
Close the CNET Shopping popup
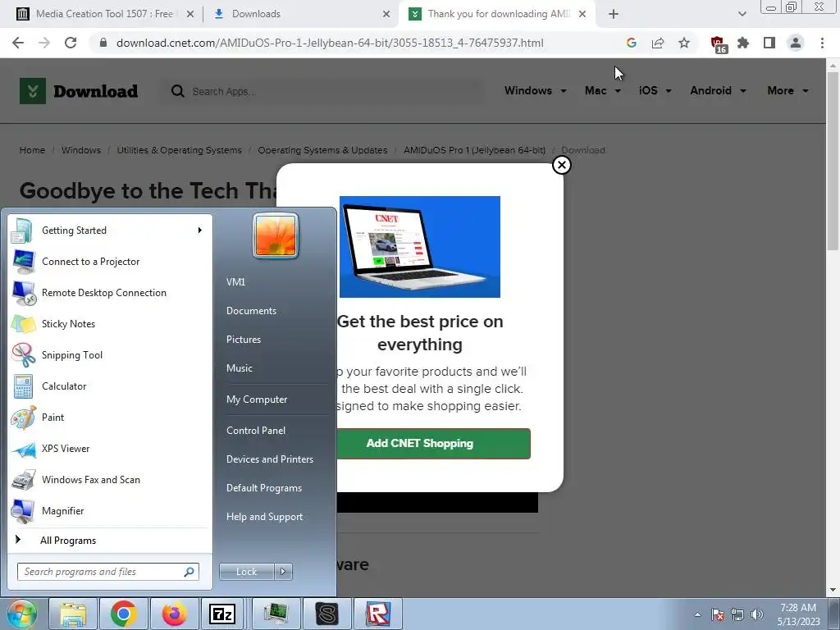561,165
